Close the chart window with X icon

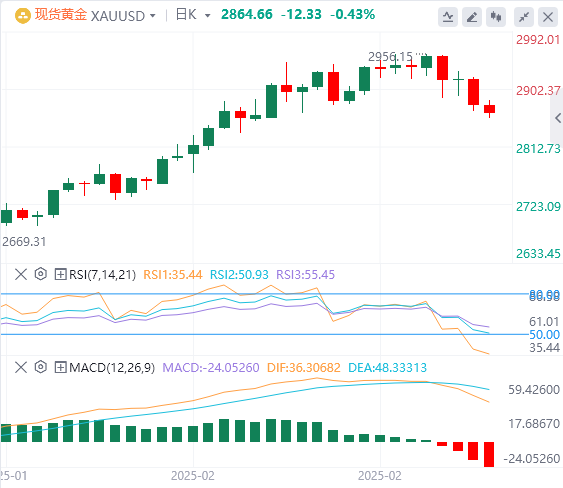pos(548,17)
